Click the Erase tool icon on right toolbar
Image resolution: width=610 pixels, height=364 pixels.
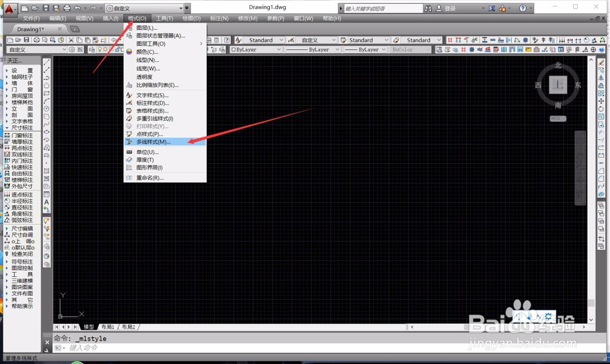[601, 62]
